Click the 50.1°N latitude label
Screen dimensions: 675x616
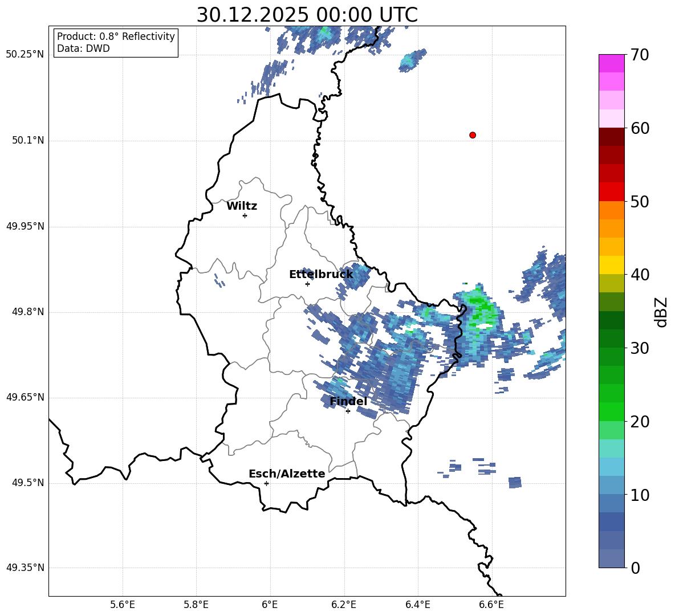(28, 141)
